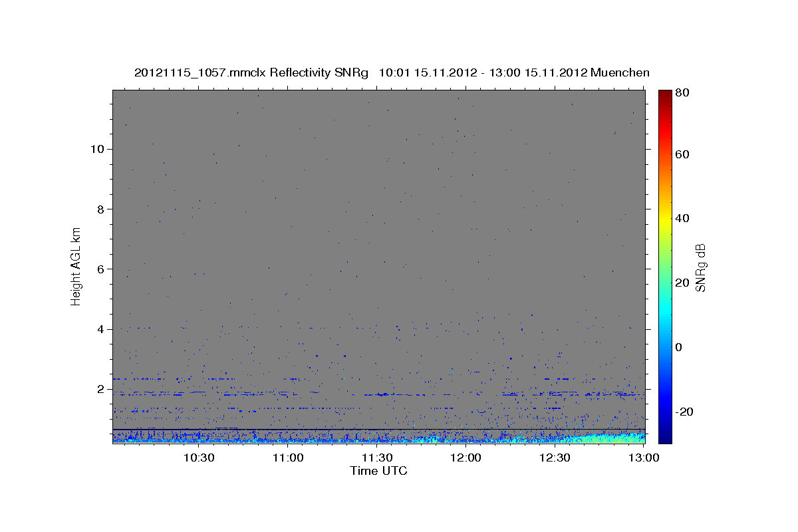Click the 11:00 time tick label
The image size is (798, 532).
[288, 458]
